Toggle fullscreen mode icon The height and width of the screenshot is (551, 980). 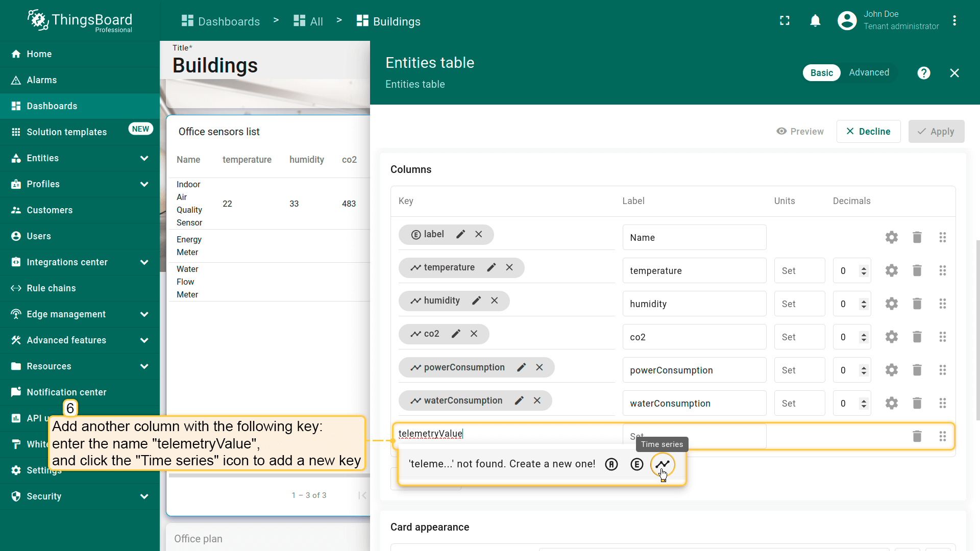[x=785, y=21]
